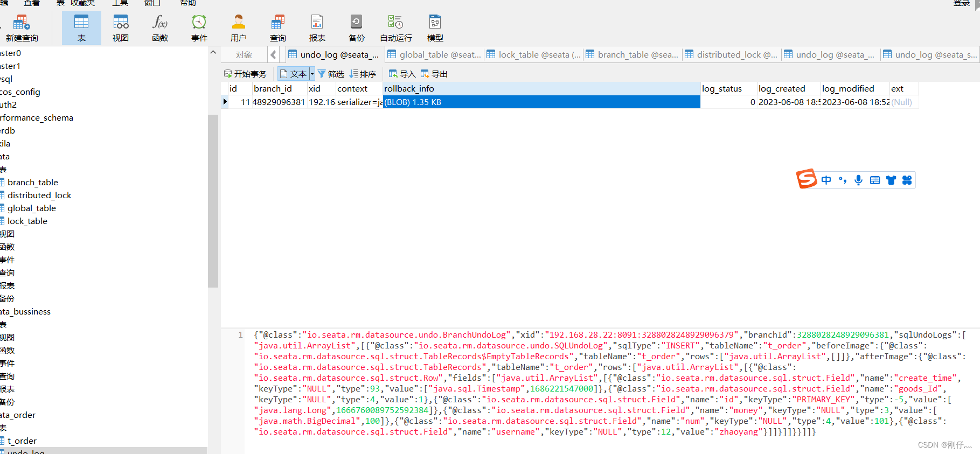
Task: Select branch_table in the tree
Action: 32,182
